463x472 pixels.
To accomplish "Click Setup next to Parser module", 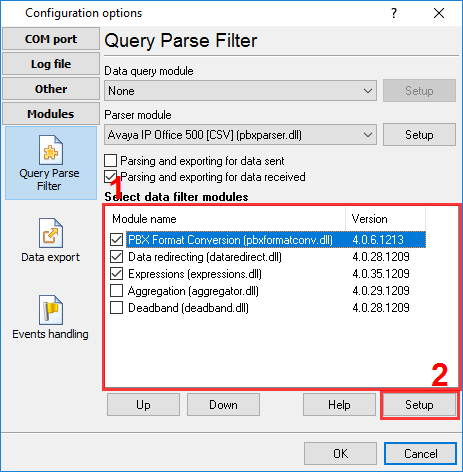I will click(x=419, y=135).
